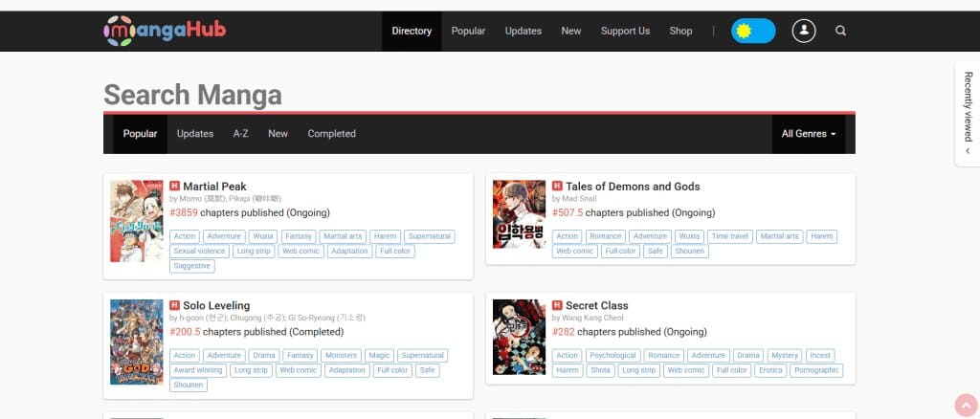980x419 pixels.
Task: Open the user account profile icon
Action: [803, 31]
